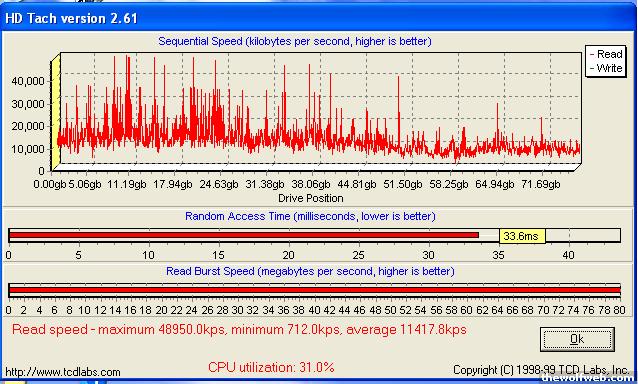The width and height of the screenshot is (638, 384).
Task: Click the 24.63gb drive position label
Action: (x=219, y=184)
